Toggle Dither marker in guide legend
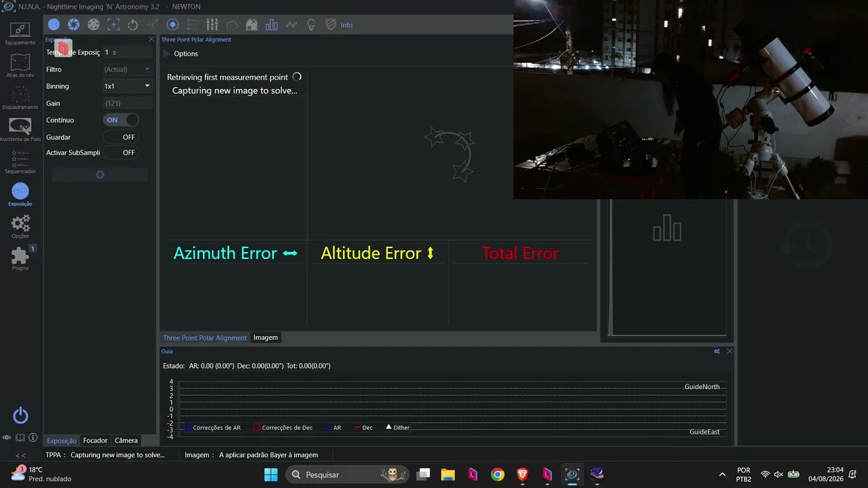 tap(398, 428)
